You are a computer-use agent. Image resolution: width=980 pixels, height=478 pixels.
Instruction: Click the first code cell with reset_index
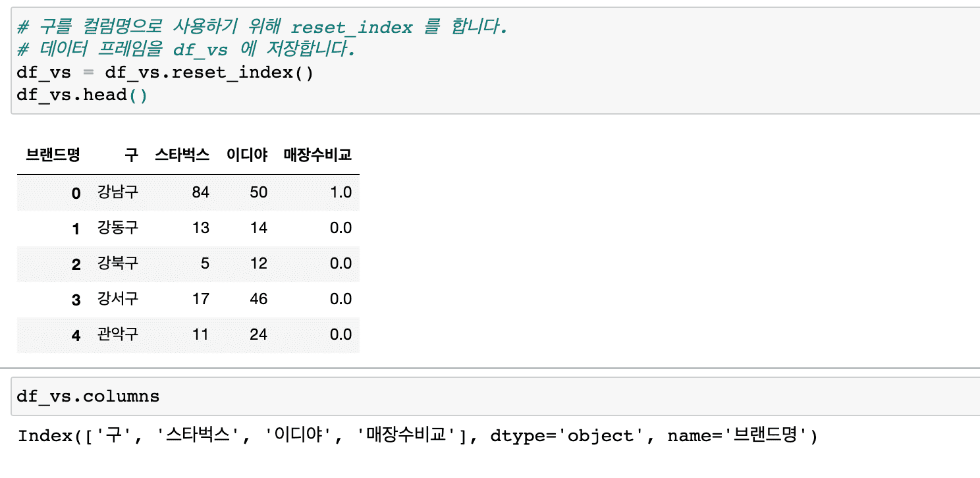tap(495, 61)
